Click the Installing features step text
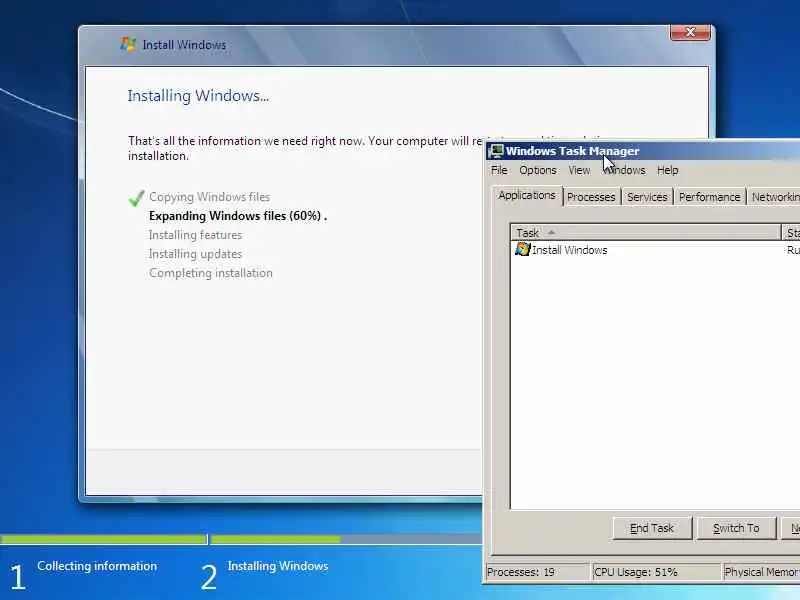 (x=195, y=235)
